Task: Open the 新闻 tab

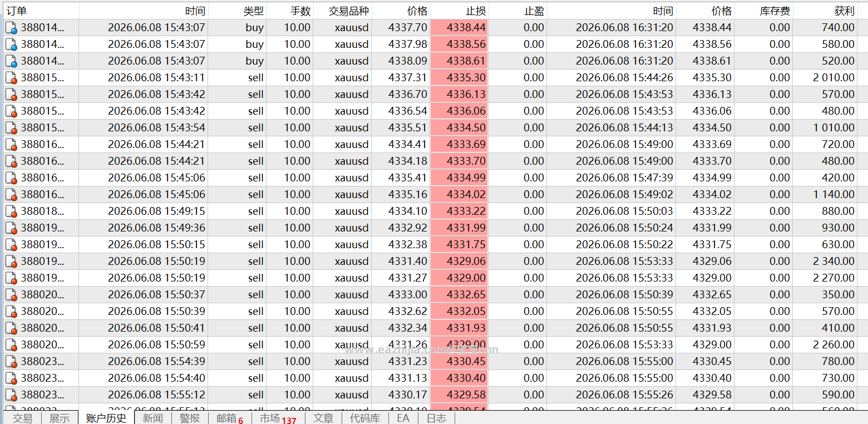Action: coord(153,418)
